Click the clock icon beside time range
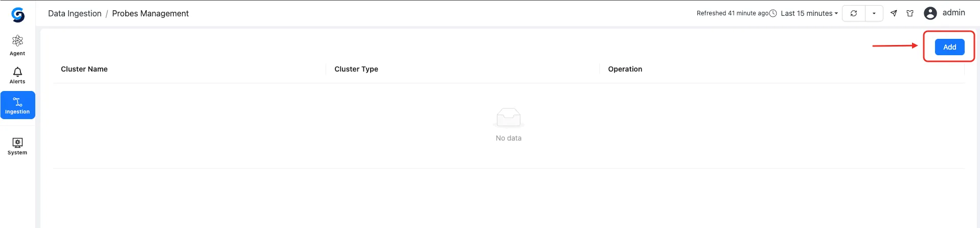 tap(773, 13)
